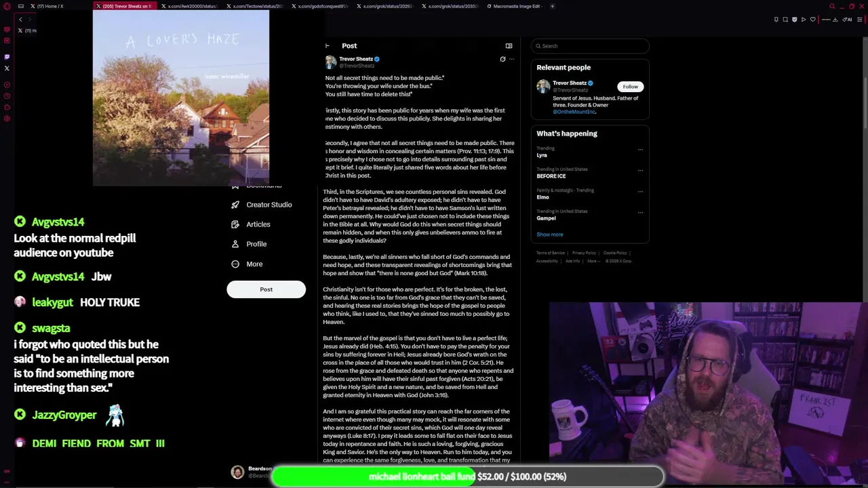Open workspace icon beside the first tab
The width and height of the screenshot is (868, 488).
click(x=21, y=6)
